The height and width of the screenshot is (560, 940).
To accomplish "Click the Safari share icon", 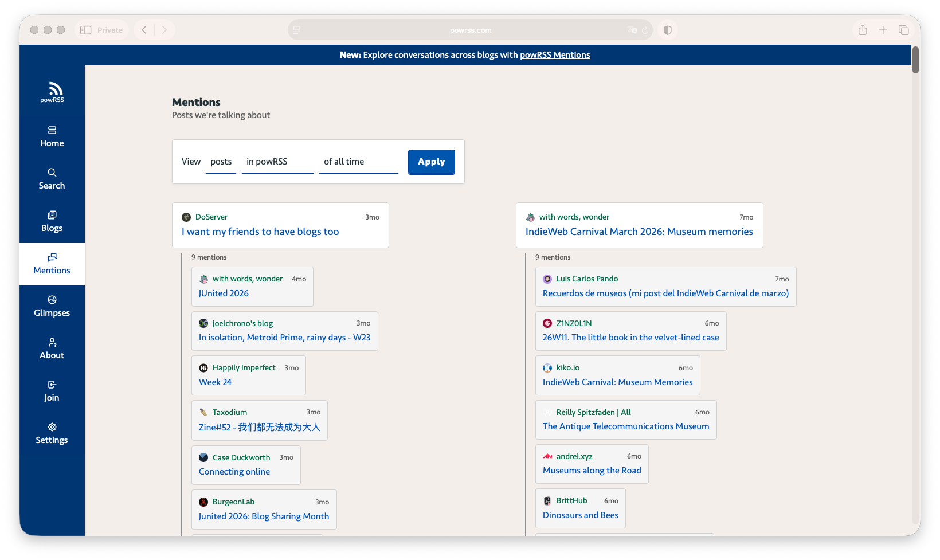I will pos(863,30).
